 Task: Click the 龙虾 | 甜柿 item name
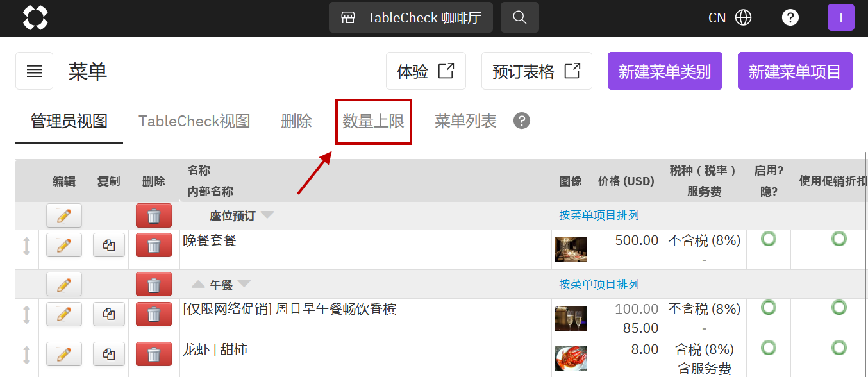215,349
